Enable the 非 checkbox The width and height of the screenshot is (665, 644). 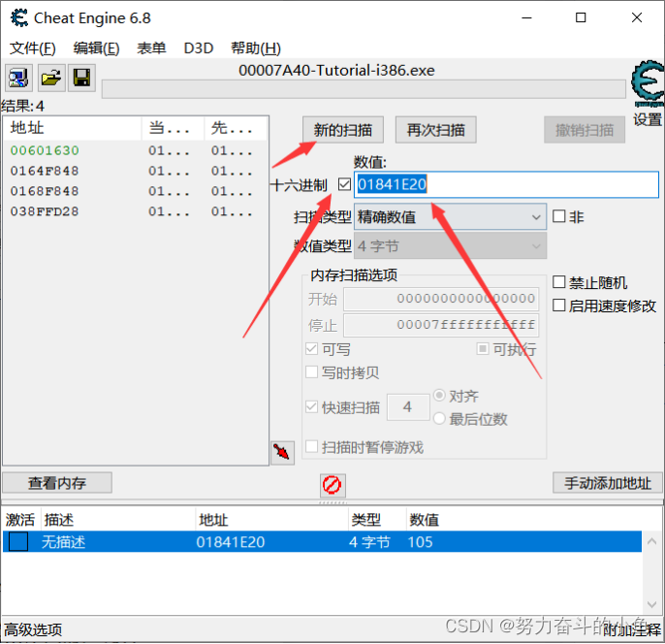(559, 216)
